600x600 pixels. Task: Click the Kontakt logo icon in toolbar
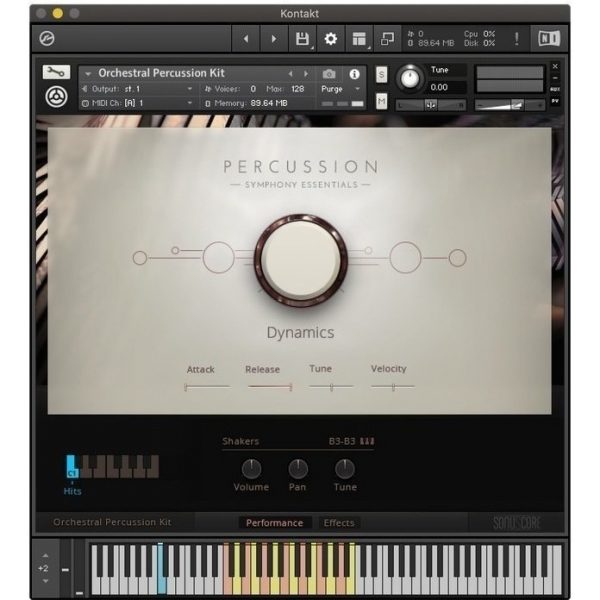coord(47,39)
